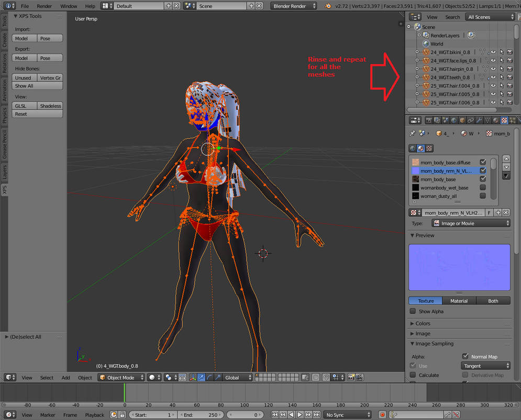Open the Constraints properties chain icon
The width and height of the screenshot is (521, 420).
pyautogui.click(x=471, y=120)
